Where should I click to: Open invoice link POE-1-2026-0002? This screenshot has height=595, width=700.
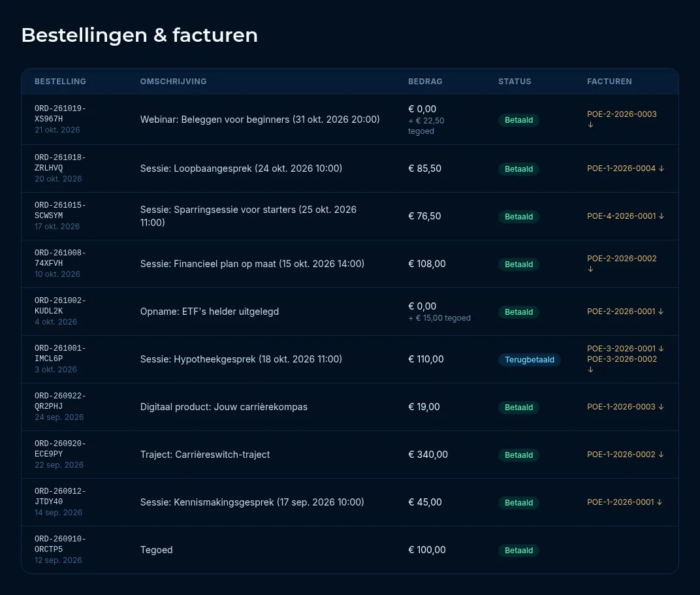(621, 455)
